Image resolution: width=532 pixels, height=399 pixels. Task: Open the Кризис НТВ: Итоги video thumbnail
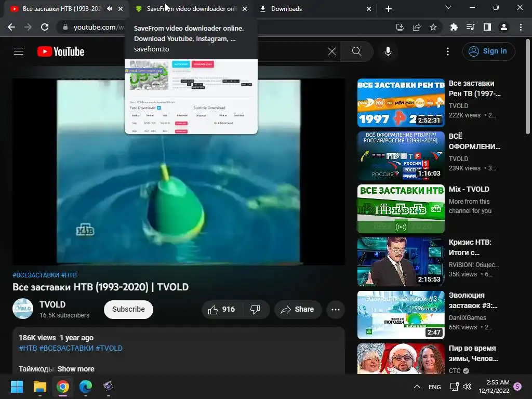[x=401, y=262]
